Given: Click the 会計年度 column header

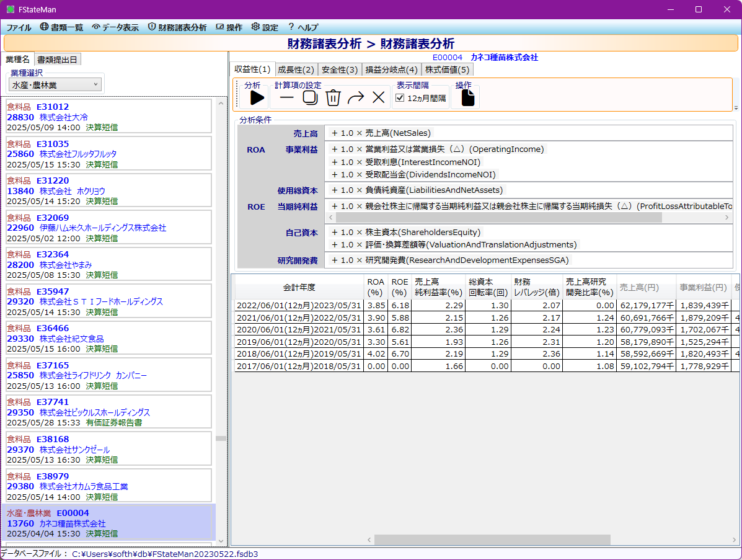Looking at the screenshot, I should (x=299, y=287).
